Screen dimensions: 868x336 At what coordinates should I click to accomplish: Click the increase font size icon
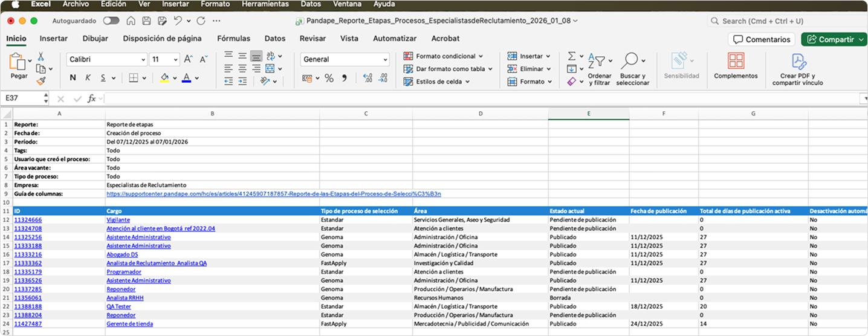(188, 59)
